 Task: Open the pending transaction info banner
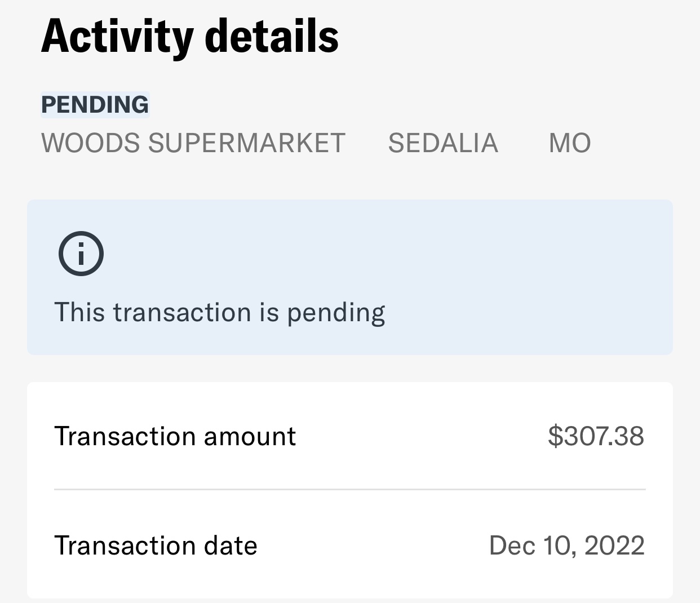pos(350,277)
